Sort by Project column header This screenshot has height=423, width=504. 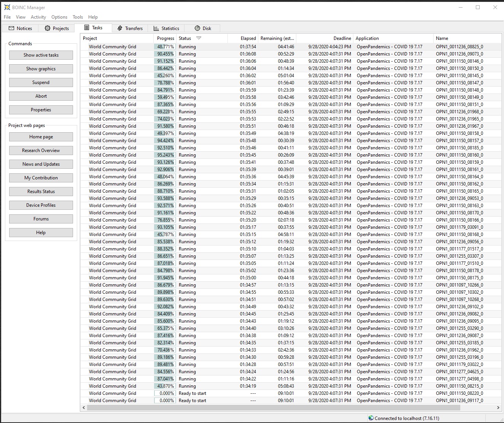point(117,38)
